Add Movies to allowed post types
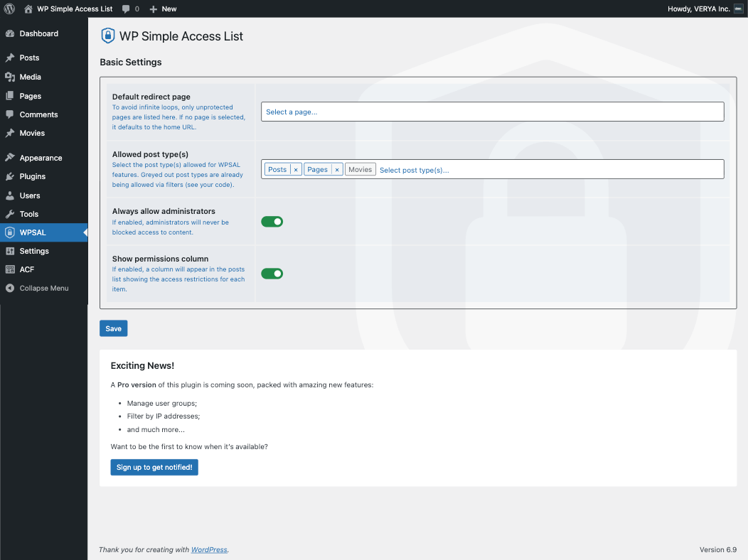 (x=360, y=169)
